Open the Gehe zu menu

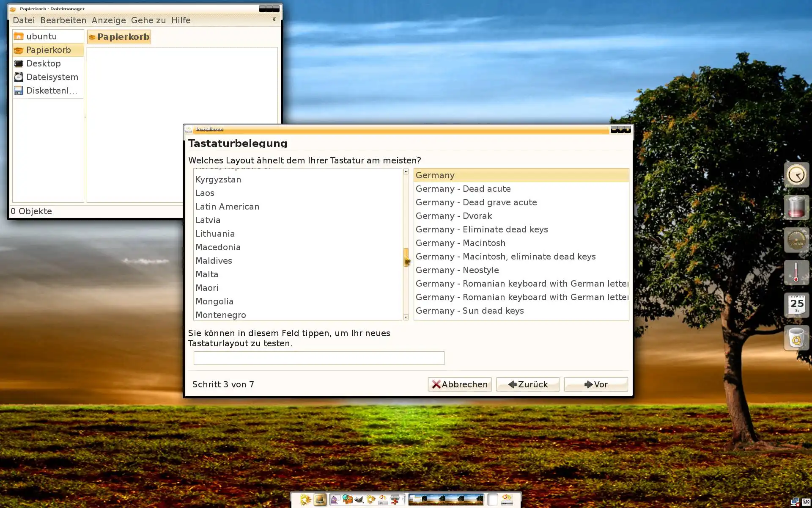(148, 20)
